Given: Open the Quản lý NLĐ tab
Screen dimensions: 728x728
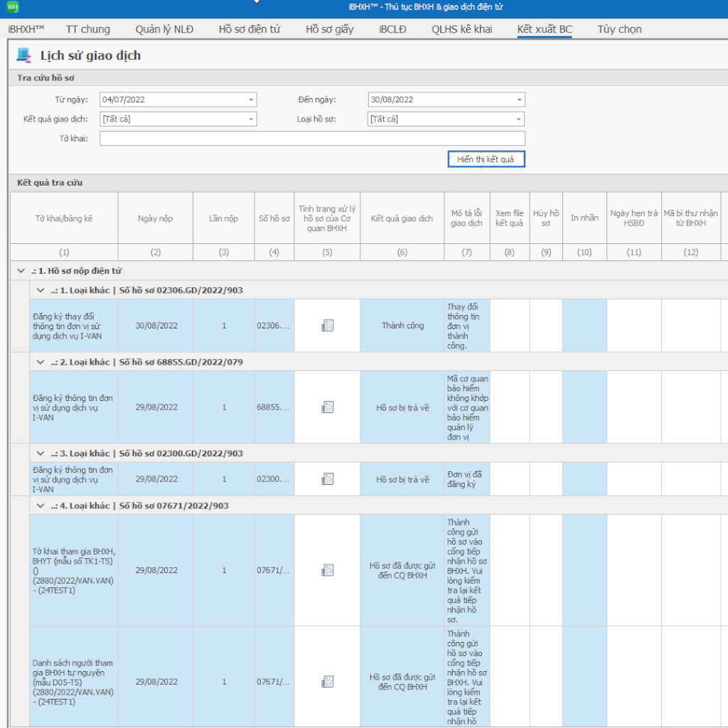Looking at the screenshot, I should (x=164, y=29).
